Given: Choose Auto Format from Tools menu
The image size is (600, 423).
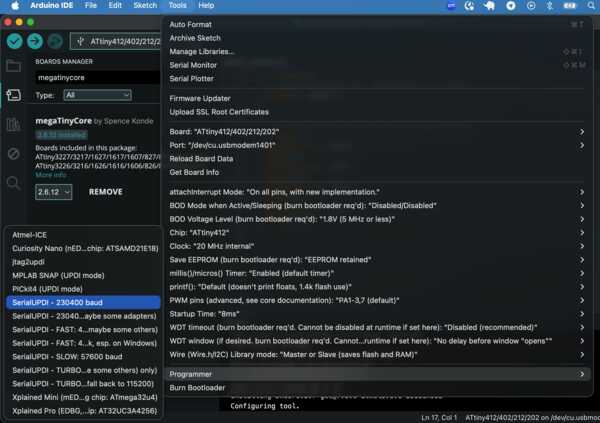Looking at the screenshot, I should [x=377, y=24].
